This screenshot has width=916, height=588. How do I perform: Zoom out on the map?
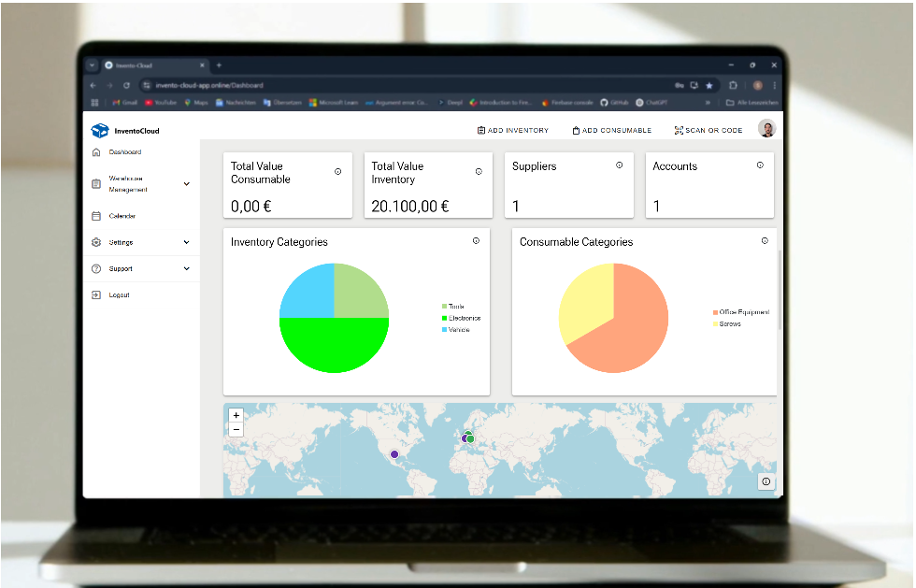(x=236, y=430)
